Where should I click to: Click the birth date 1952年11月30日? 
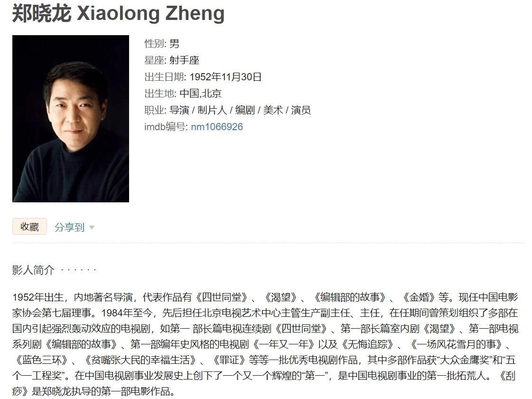225,77
